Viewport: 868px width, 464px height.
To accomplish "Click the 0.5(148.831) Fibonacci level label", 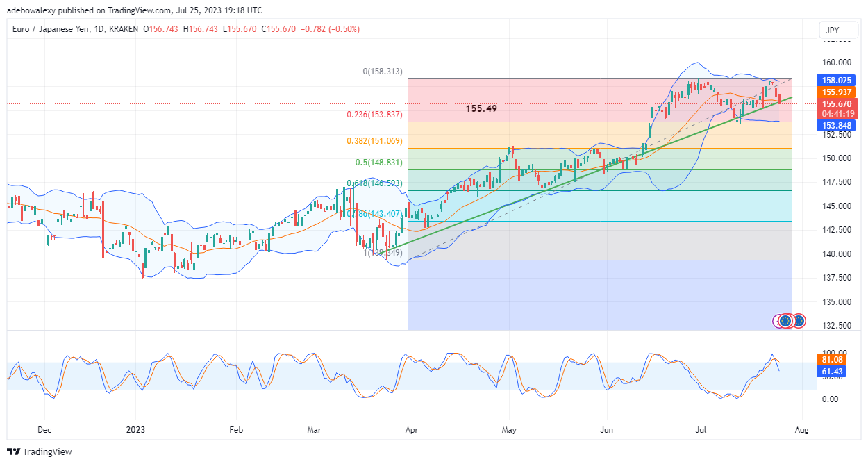I will (x=379, y=162).
